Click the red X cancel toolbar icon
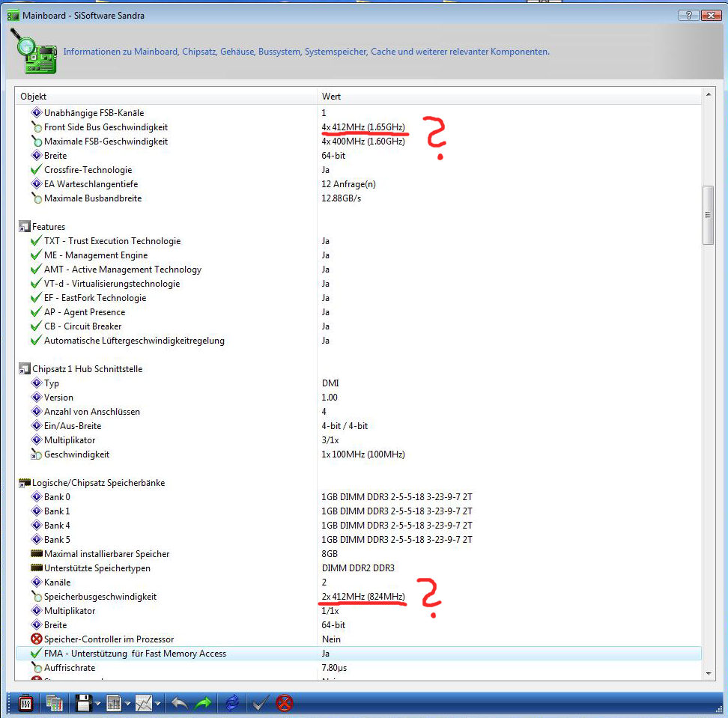Screen dimensions: 728x718 (284, 703)
